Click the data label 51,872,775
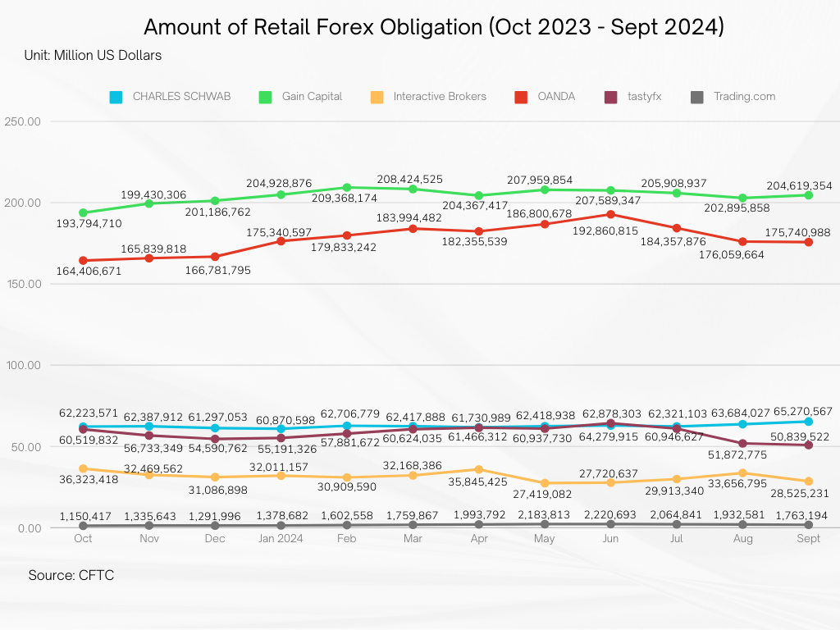 click(737, 454)
